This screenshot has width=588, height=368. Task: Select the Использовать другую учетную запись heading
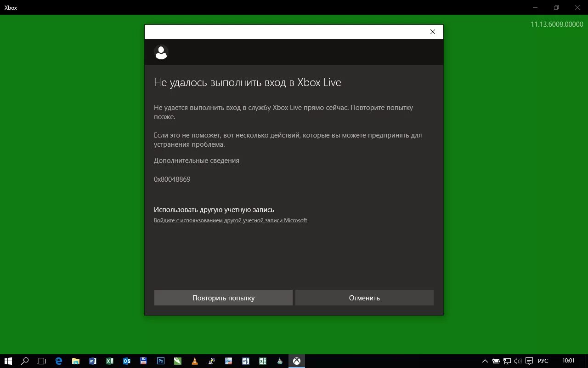pos(214,210)
